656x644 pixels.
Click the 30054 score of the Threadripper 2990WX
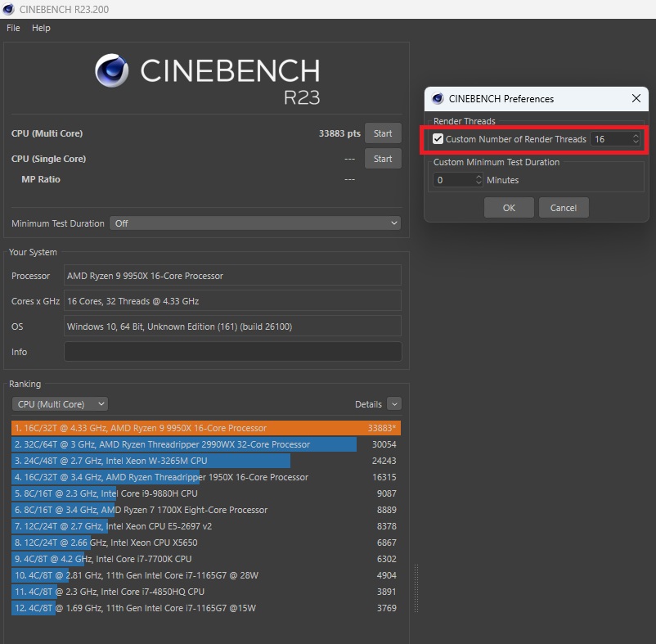(384, 444)
